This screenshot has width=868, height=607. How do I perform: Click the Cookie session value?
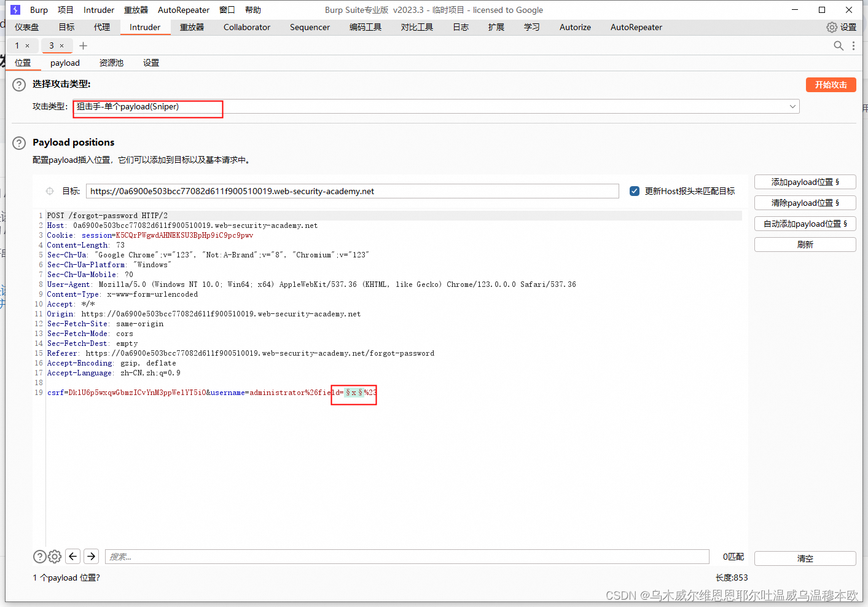pyautogui.click(x=184, y=235)
